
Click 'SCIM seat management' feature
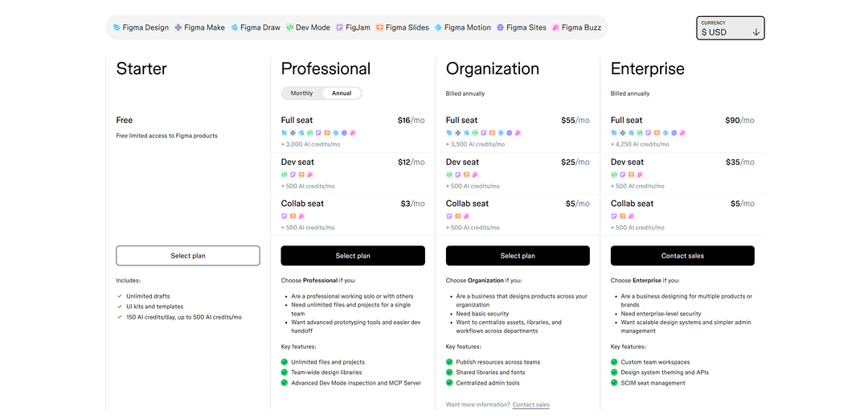coord(653,383)
